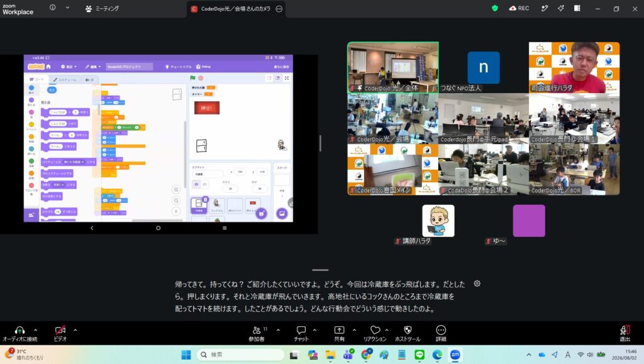
Task: Open the 参加者 participants panel
Action: (x=257, y=334)
